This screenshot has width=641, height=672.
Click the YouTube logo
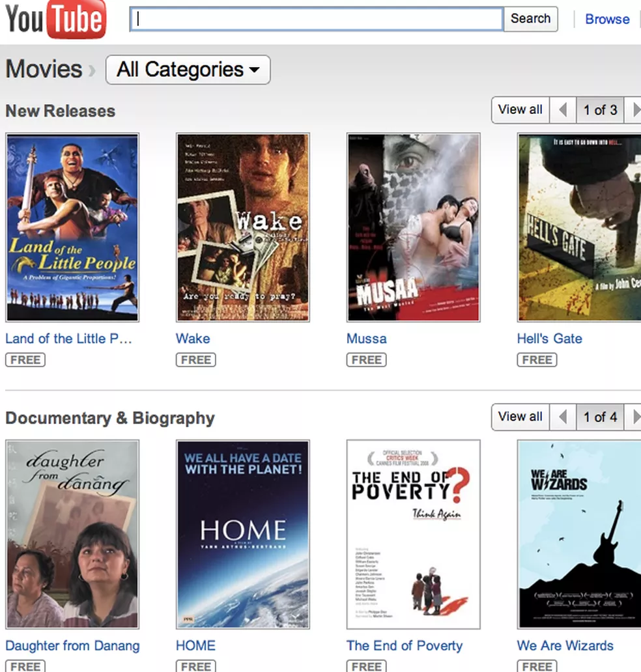click(55, 20)
